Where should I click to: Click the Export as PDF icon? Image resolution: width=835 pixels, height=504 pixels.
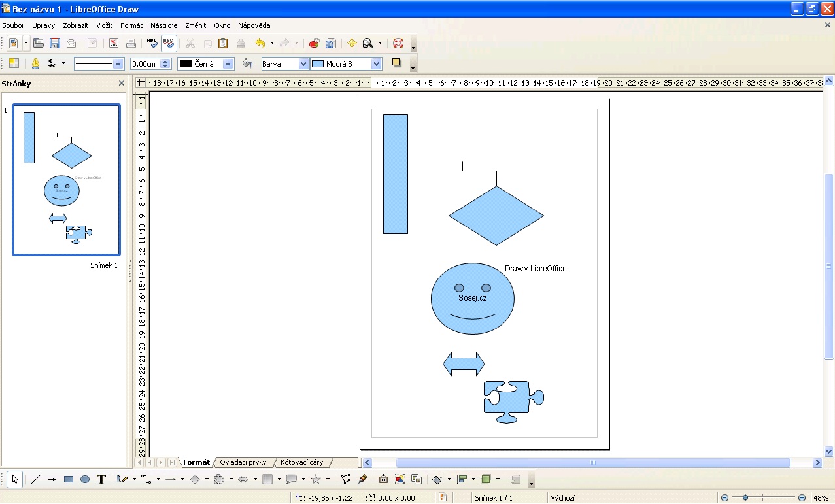(114, 44)
